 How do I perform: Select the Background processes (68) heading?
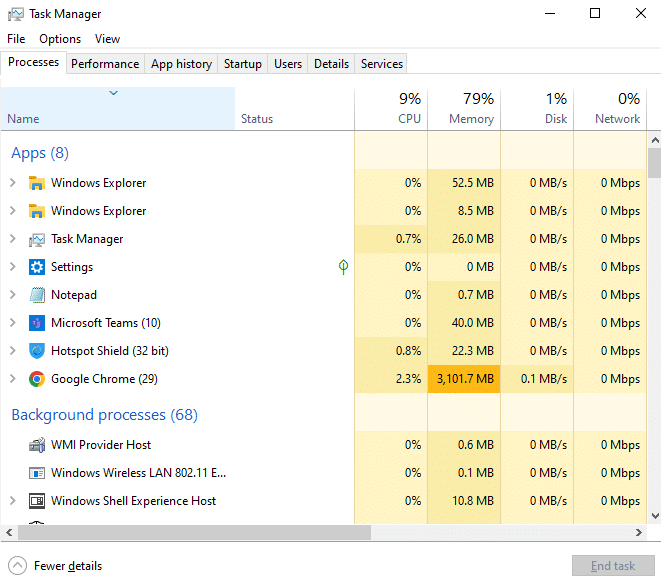click(x=105, y=415)
